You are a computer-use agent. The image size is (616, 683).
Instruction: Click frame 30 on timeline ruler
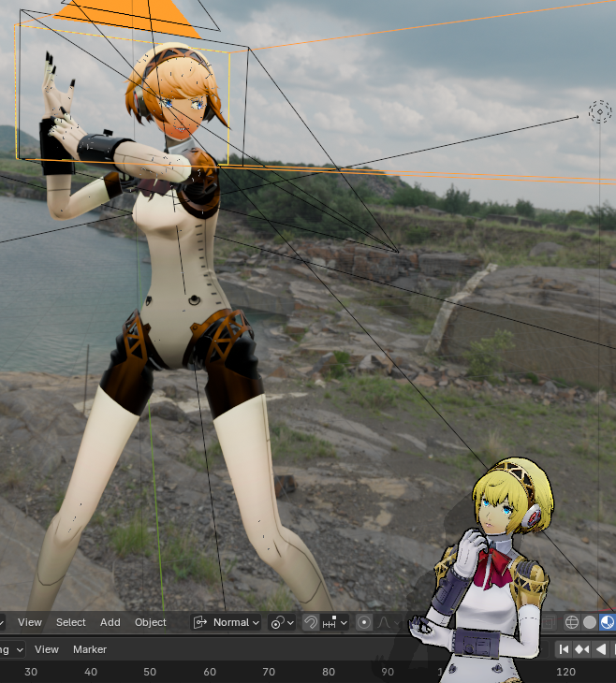click(x=31, y=672)
